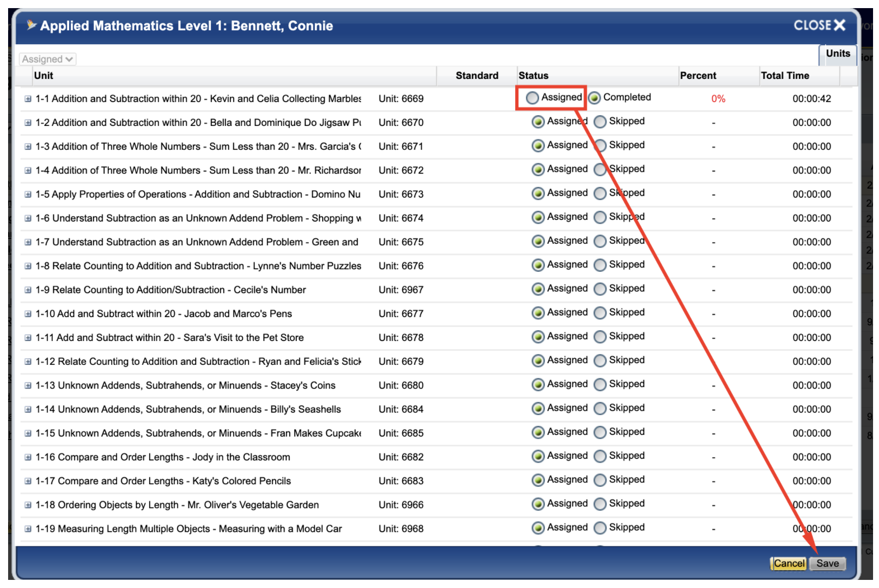Mark unit 1-6 Shopping as Skipped
The width and height of the screenshot is (879, 588).
tap(600, 217)
